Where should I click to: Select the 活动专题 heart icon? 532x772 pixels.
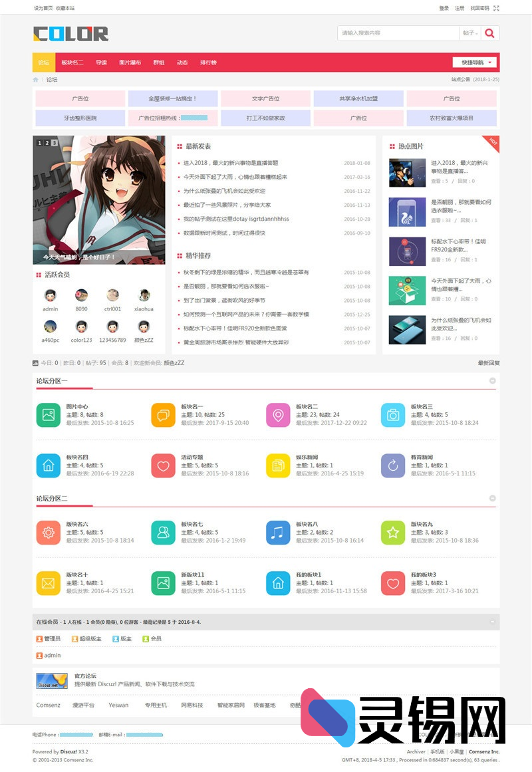[x=163, y=465]
